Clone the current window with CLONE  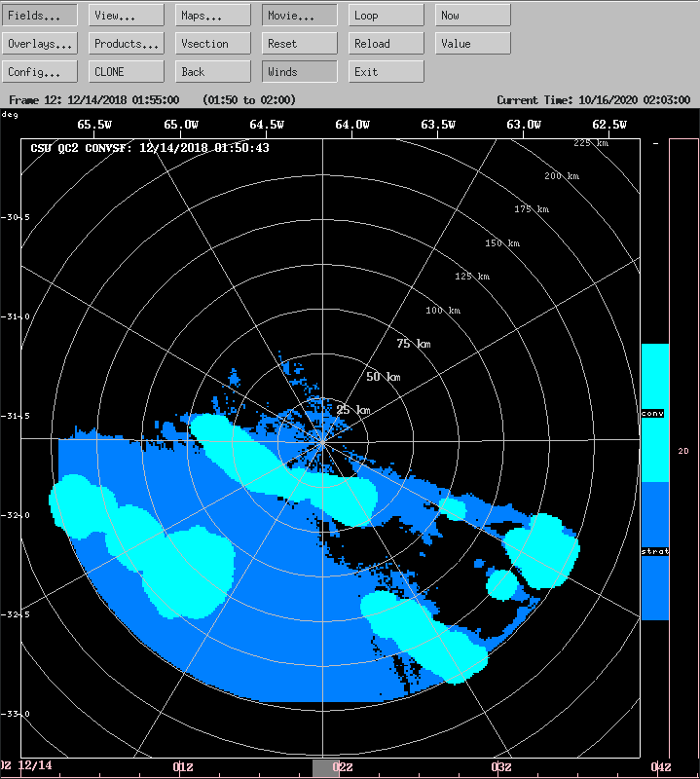click(x=127, y=72)
